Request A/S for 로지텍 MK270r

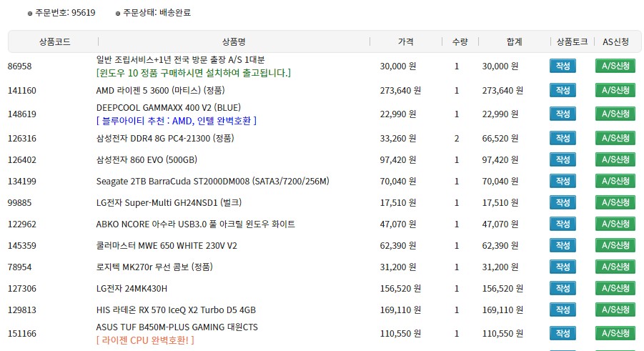click(x=615, y=267)
